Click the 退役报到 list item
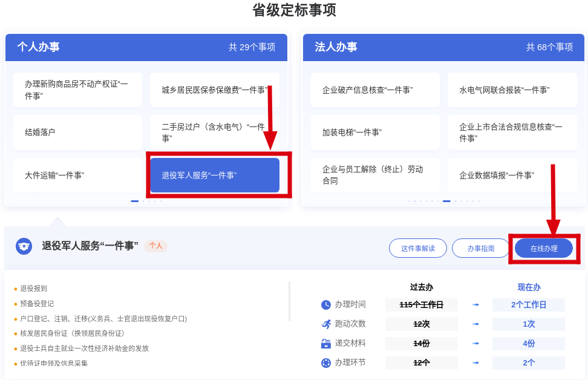 coord(33,289)
